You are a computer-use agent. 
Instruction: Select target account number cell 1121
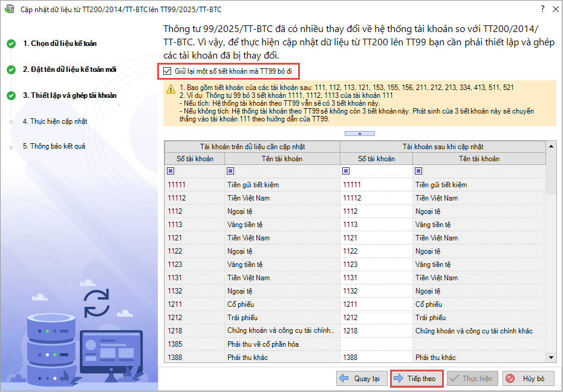coord(376,238)
